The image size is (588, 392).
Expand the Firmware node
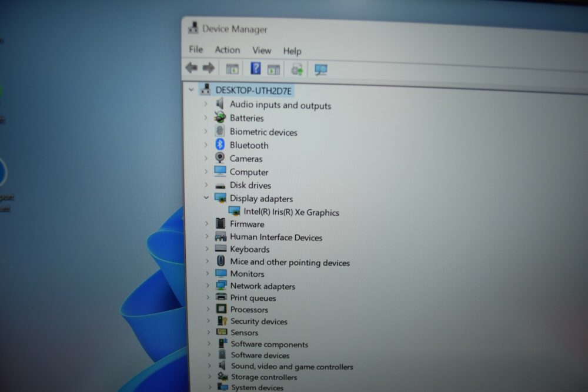[206, 223]
